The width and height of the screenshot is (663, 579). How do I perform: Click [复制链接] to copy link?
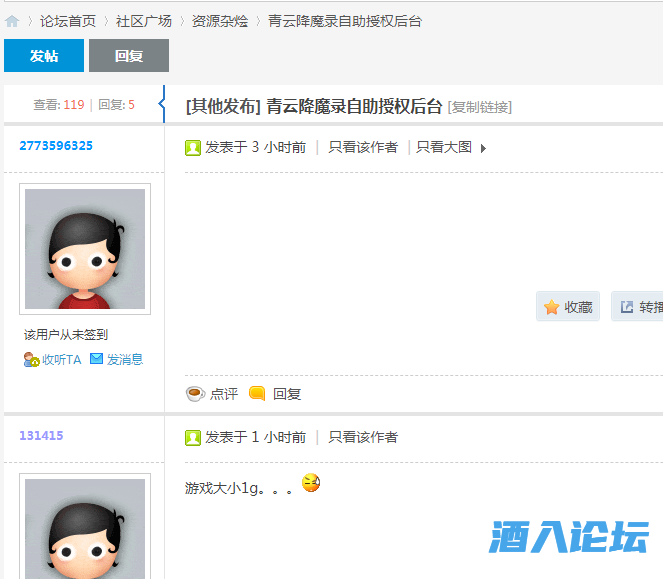(479, 107)
